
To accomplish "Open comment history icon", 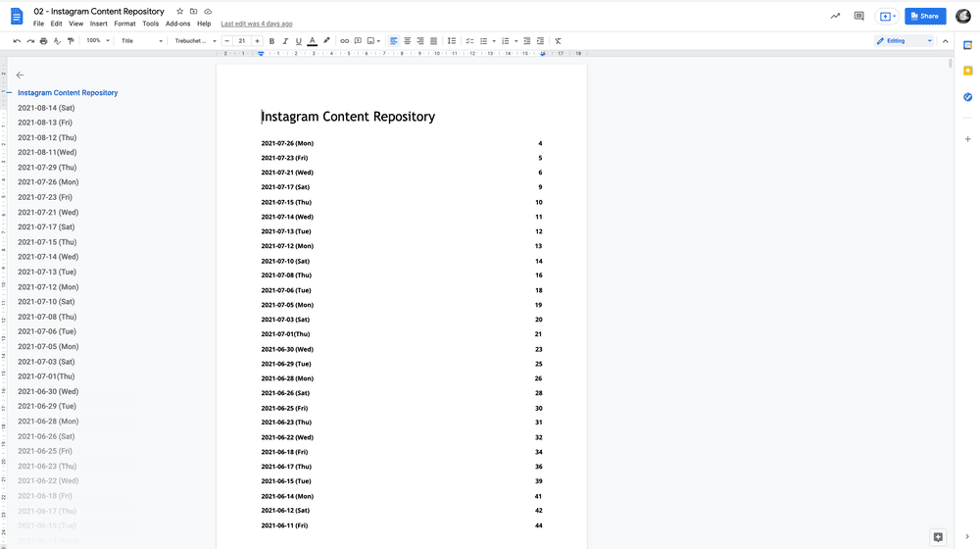I will [859, 16].
